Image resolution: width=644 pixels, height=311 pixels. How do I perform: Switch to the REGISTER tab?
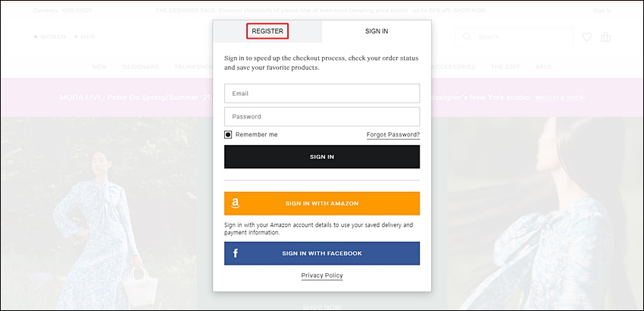point(267,31)
